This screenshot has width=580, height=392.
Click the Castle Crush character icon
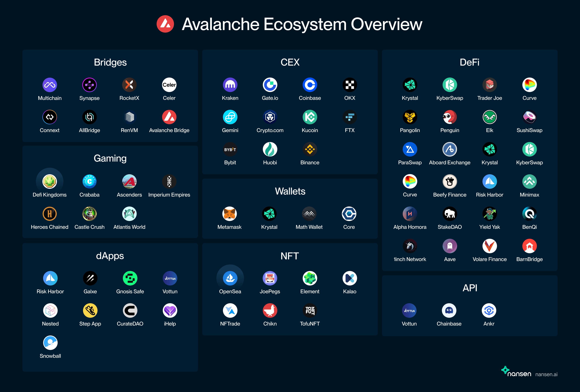tap(89, 214)
